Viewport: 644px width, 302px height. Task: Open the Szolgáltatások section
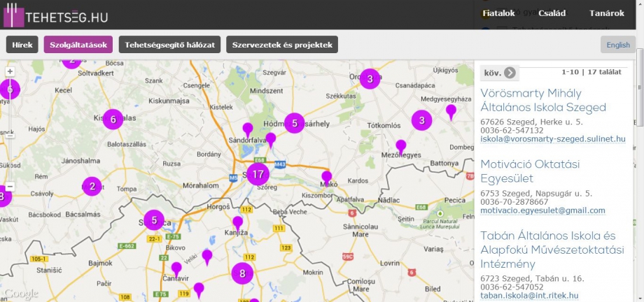(x=78, y=45)
